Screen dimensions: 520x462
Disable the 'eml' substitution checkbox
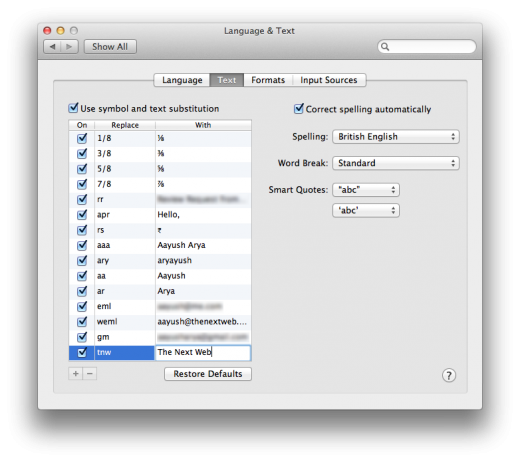pyautogui.click(x=82, y=306)
